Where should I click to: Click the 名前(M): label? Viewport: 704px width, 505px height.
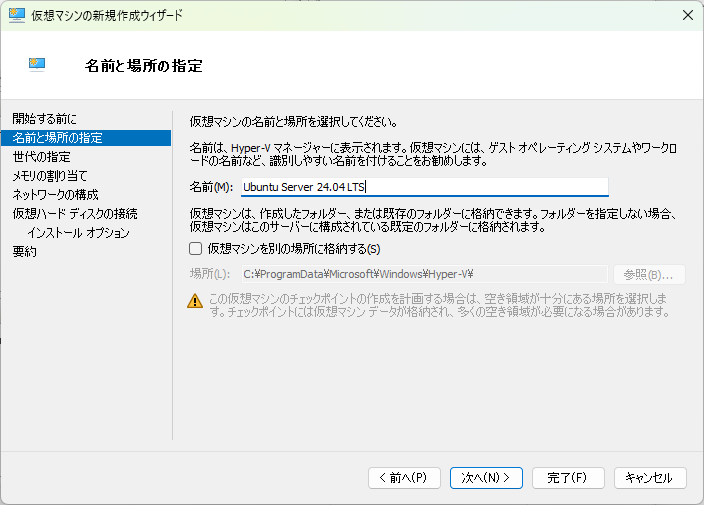point(211,187)
